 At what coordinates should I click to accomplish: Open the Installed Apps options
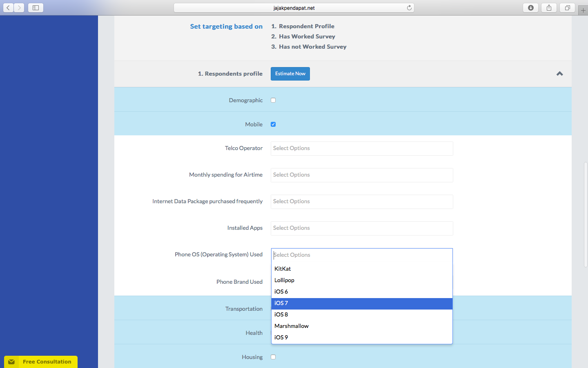point(361,228)
